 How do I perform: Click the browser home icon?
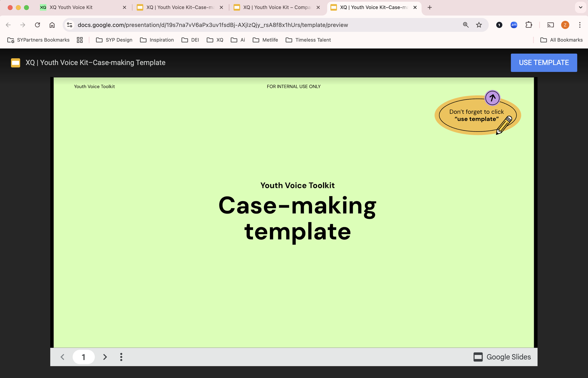click(x=52, y=25)
